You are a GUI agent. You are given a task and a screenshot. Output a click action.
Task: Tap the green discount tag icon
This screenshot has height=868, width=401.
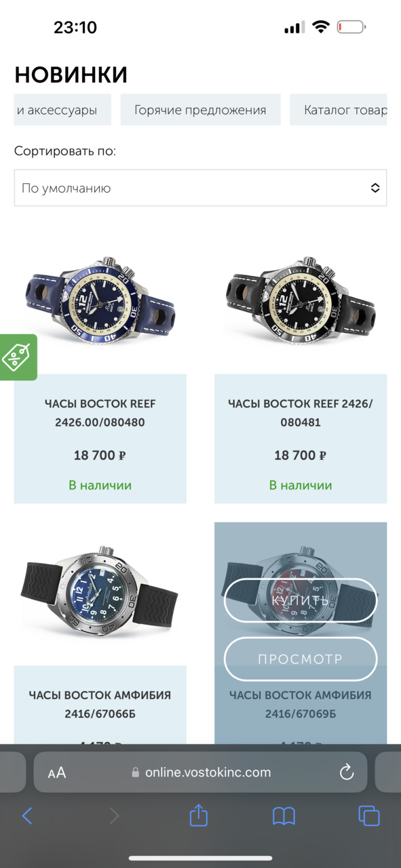click(x=17, y=357)
